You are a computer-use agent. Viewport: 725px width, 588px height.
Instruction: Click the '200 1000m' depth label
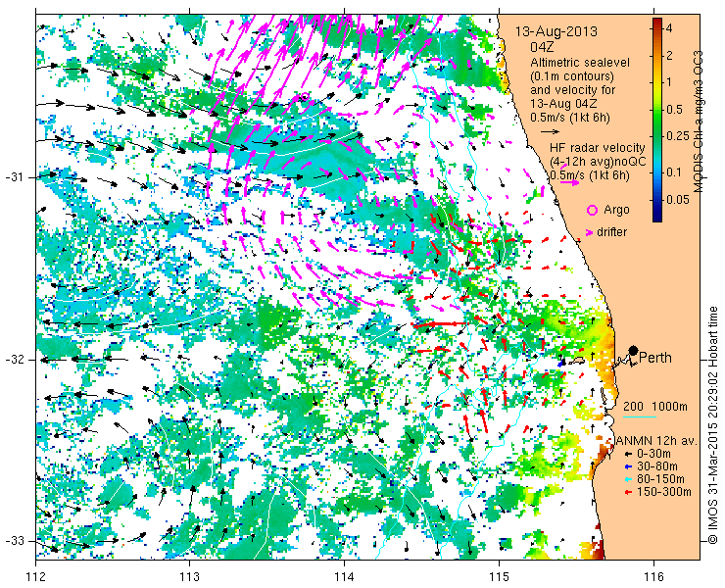(655, 407)
